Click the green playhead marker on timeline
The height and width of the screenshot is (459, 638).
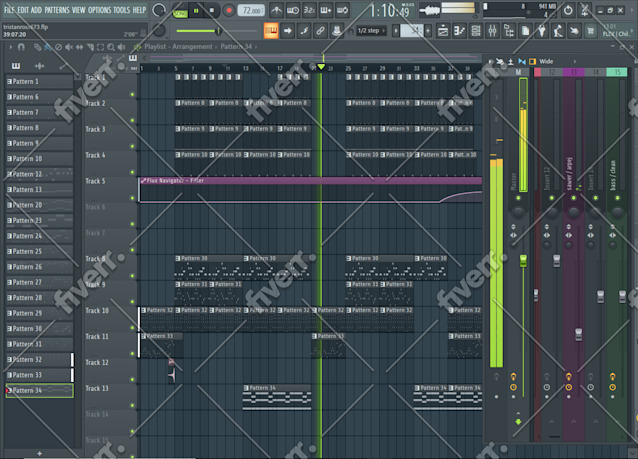(321, 66)
